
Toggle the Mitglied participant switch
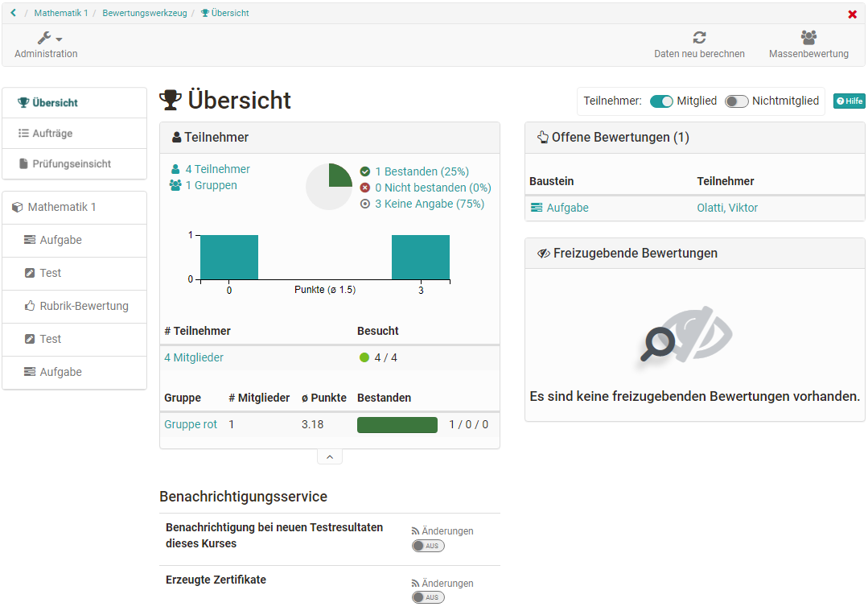[661, 101]
